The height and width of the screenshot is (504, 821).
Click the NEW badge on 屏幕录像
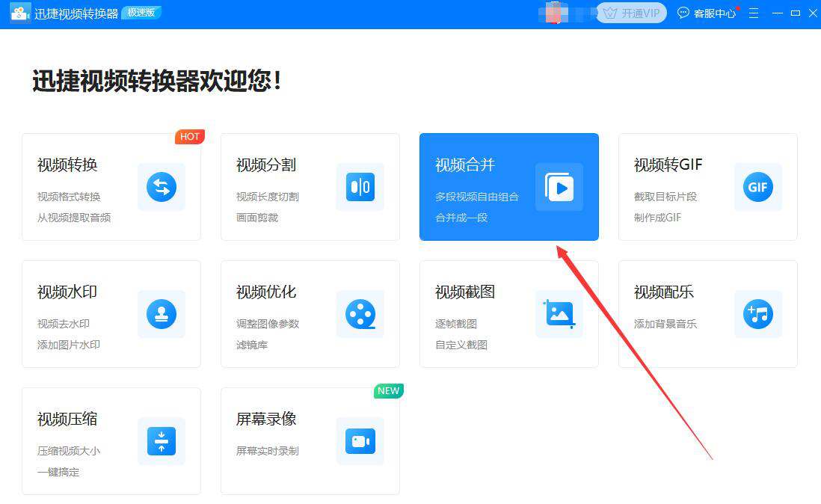pos(389,391)
